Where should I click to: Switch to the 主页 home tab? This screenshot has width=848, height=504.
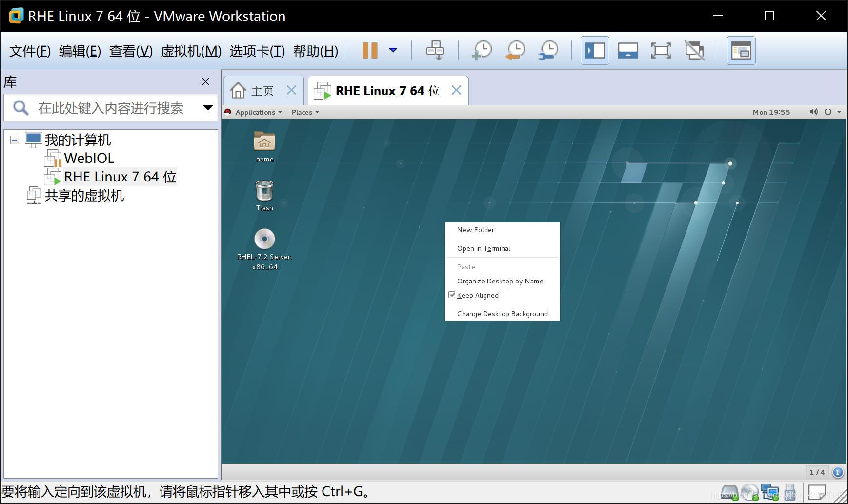(262, 91)
